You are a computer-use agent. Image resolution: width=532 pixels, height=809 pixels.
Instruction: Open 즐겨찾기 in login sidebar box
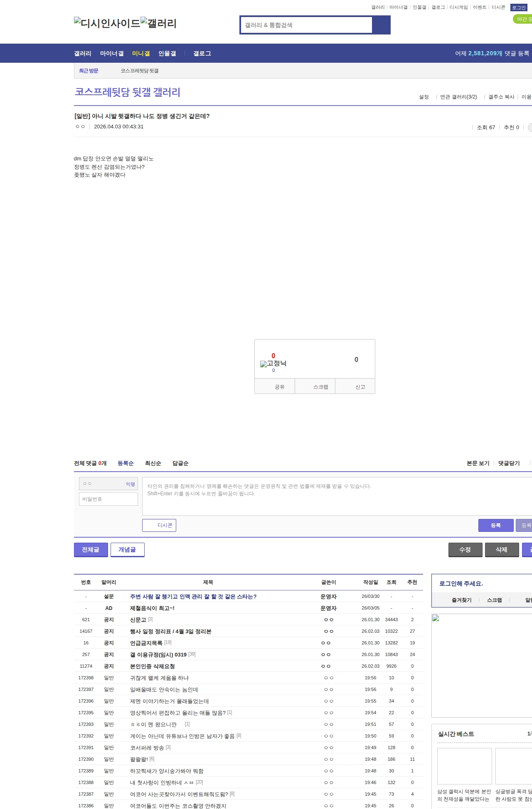click(x=462, y=600)
